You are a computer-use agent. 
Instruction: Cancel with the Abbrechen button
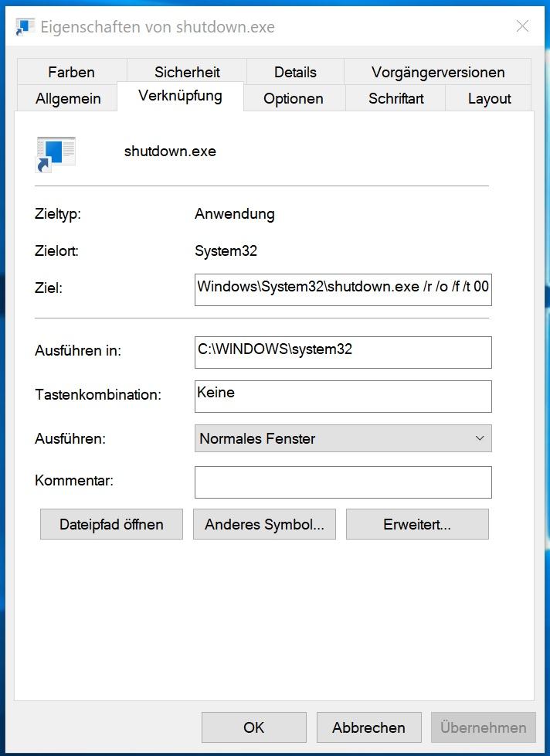[369, 727]
